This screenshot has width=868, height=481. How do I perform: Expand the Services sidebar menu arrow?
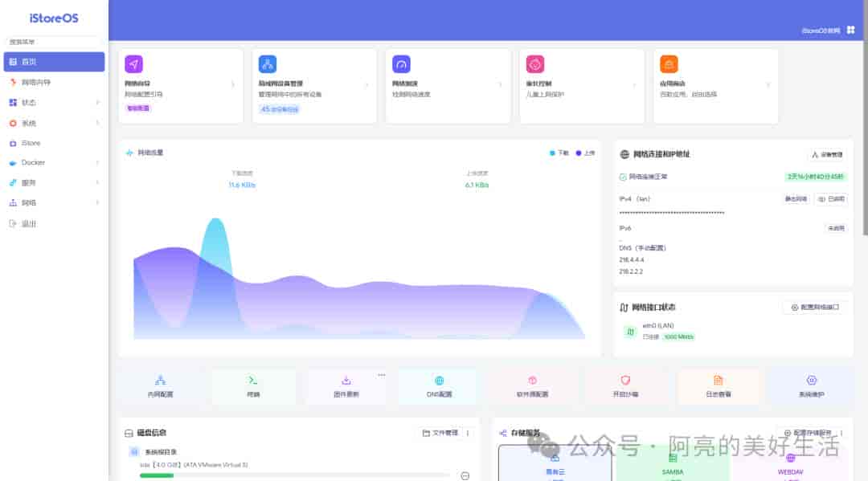[x=97, y=182]
